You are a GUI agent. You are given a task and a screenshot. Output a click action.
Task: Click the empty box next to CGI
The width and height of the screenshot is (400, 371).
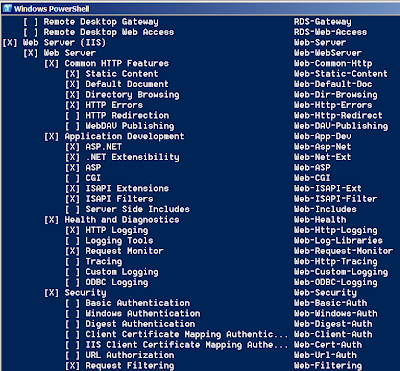pyautogui.click(x=72, y=178)
